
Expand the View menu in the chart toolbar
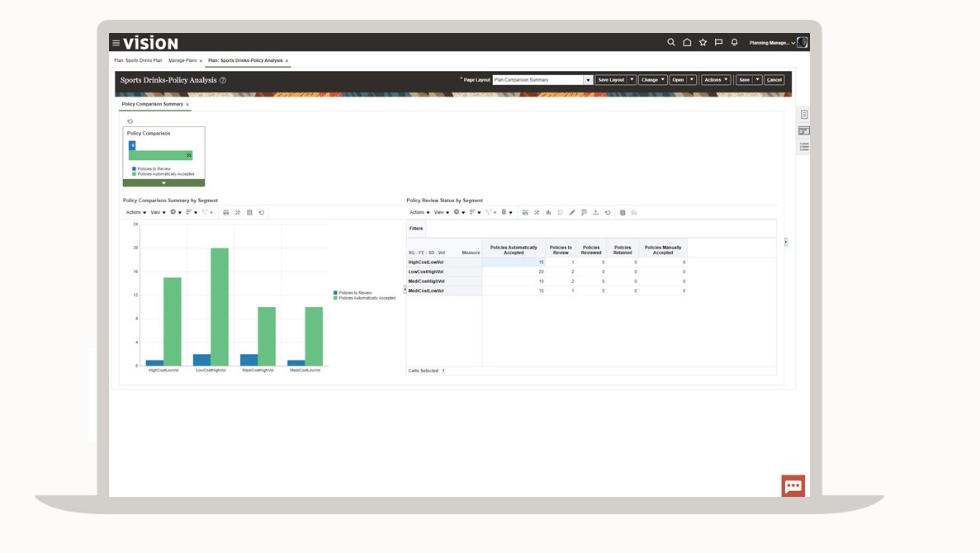pos(157,212)
